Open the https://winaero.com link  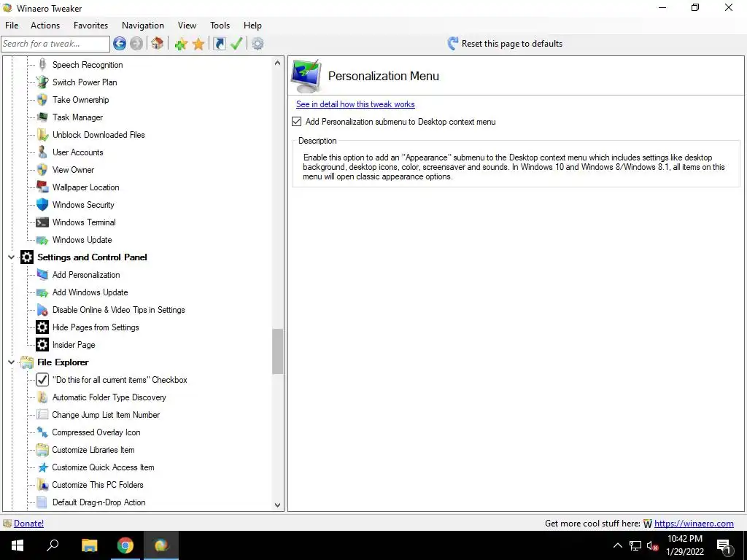pyautogui.click(x=694, y=524)
